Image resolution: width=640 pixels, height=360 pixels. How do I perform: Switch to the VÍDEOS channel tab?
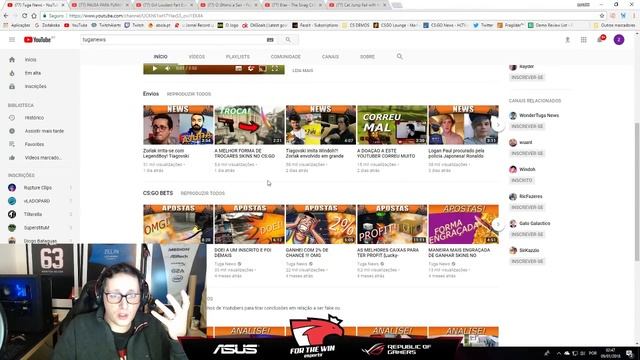[x=197, y=57]
